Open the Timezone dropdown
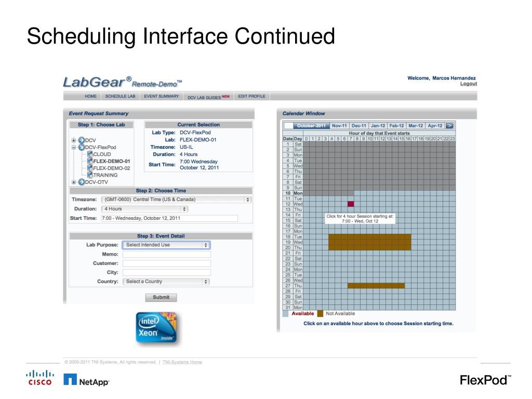This screenshot has height=399, width=532. tap(177, 199)
